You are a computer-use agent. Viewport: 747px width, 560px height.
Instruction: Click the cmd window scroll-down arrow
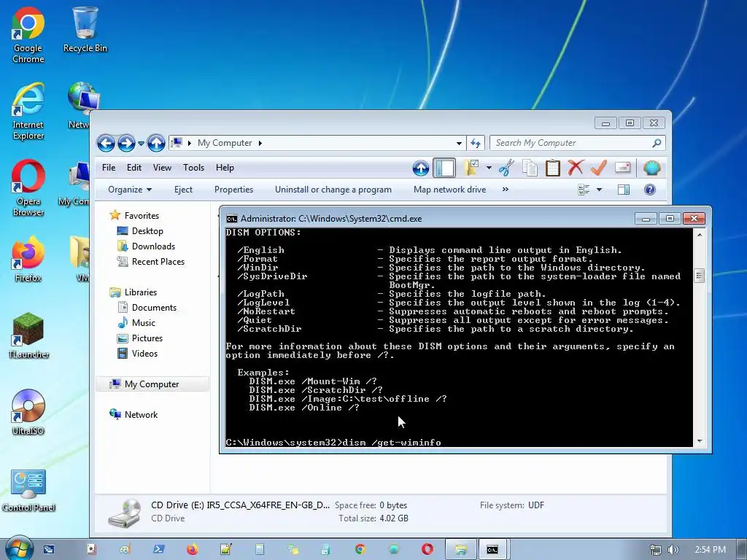point(700,441)
